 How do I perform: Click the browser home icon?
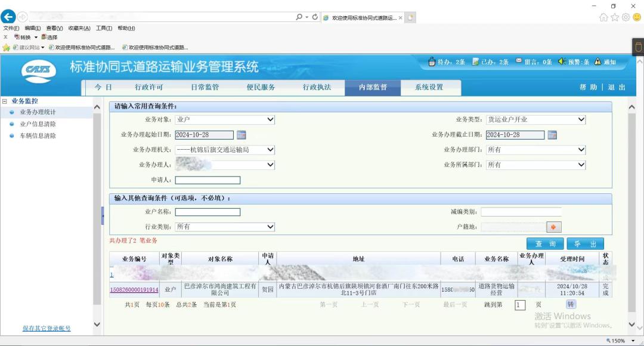click(x=604, y=17)
